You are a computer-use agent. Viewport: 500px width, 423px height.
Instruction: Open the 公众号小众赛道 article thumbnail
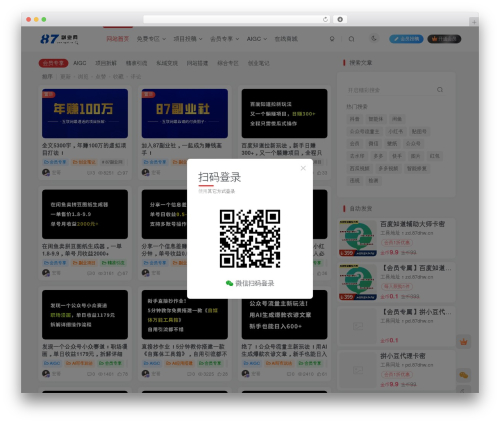(85, 315)
